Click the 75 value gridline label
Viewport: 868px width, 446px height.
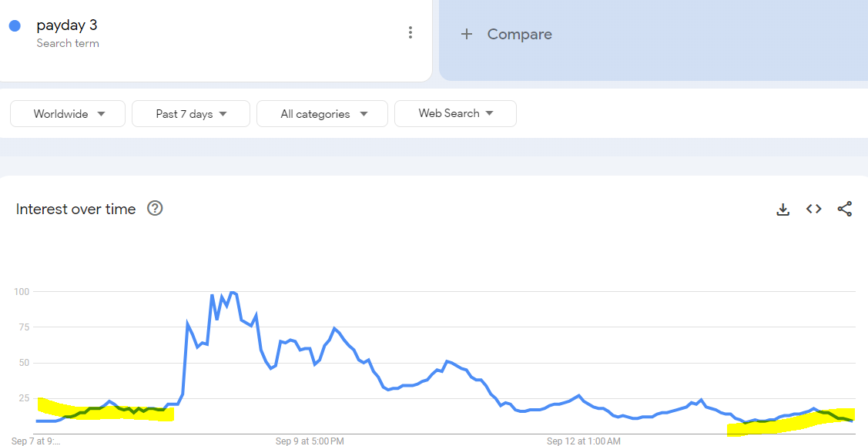pos(22,327)
